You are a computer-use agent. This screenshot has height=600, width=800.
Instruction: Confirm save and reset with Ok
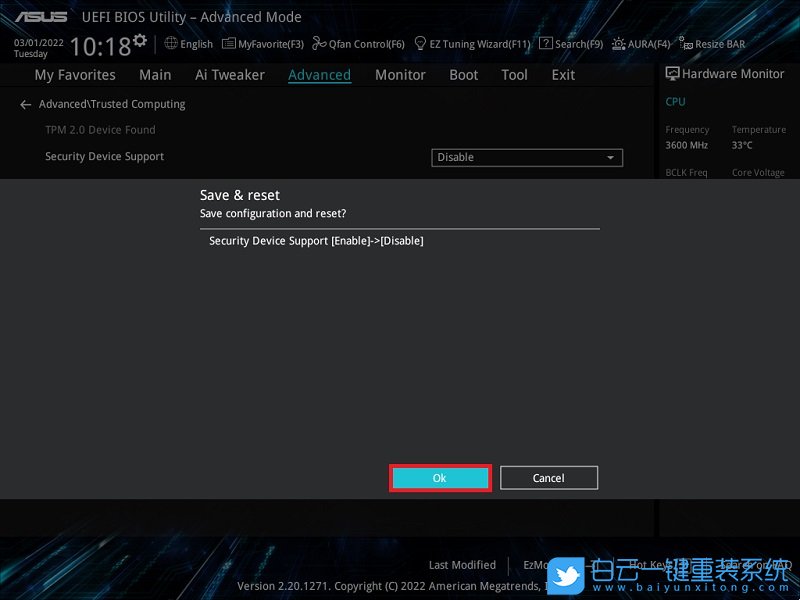(440, 478)
